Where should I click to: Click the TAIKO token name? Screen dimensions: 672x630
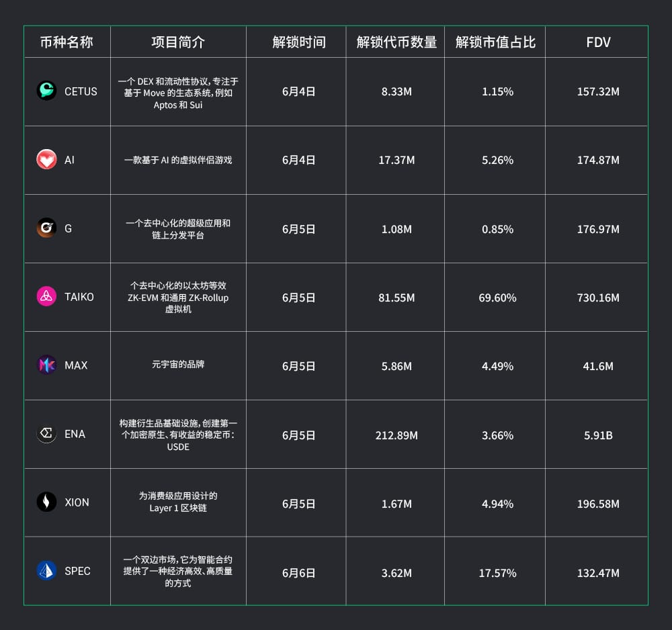79,297
